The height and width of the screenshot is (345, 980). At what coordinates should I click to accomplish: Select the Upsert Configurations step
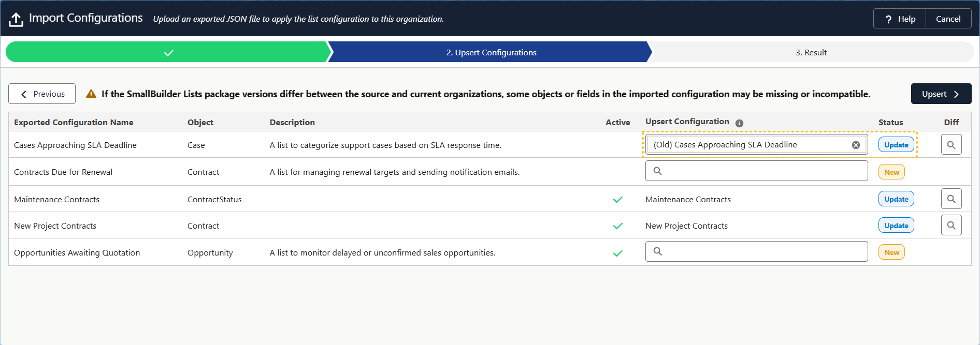point(491,53)
